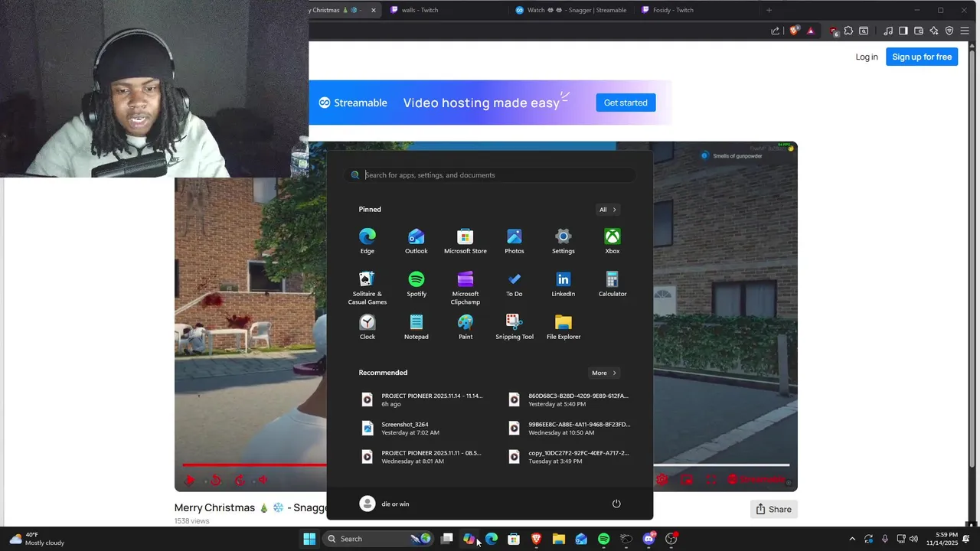The height and width of the screenshot is (551, 980).
Task: Open the weather widget on taskbar
Action: [x=37, y=539]
